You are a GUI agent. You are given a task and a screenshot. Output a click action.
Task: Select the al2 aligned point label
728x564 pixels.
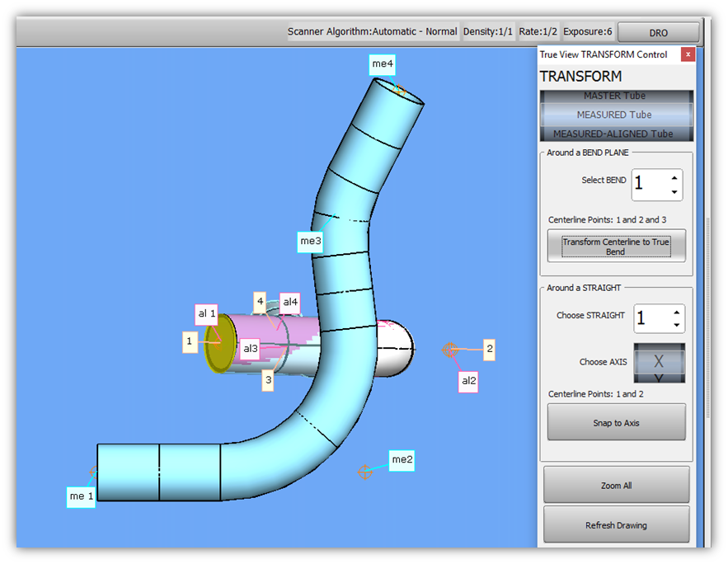coord(469,381)
